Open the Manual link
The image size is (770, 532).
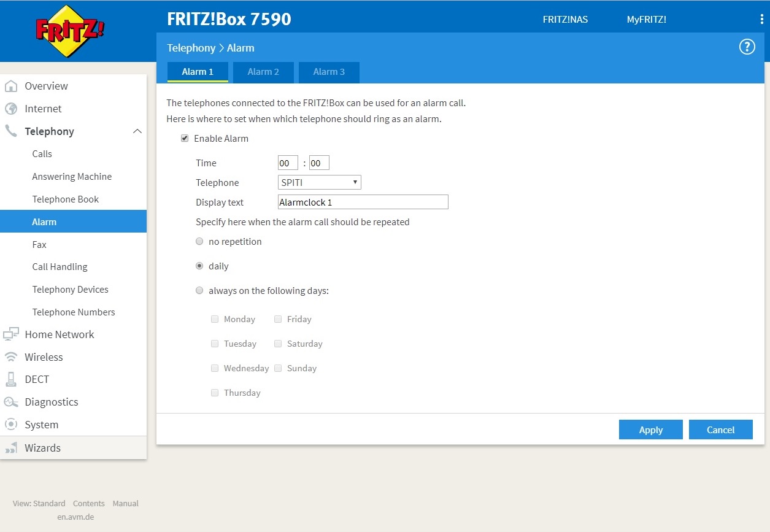[x=126, y=503]
